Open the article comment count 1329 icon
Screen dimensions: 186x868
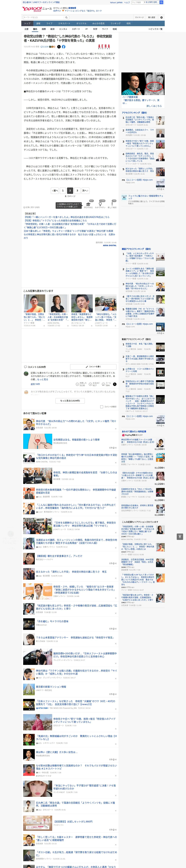pos(45,47)
